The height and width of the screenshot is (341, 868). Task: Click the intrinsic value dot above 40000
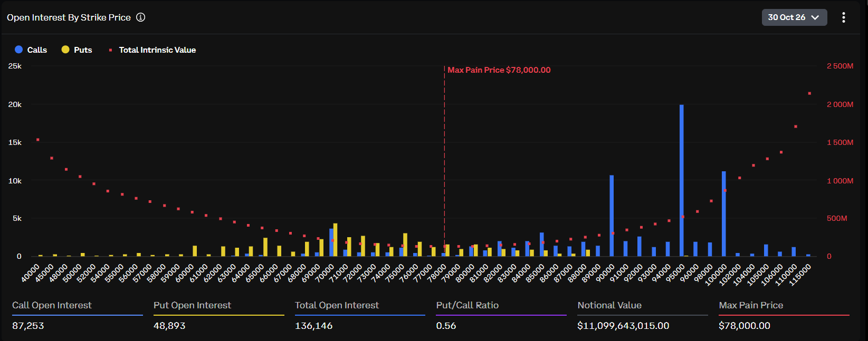click(x=38, y=140)
